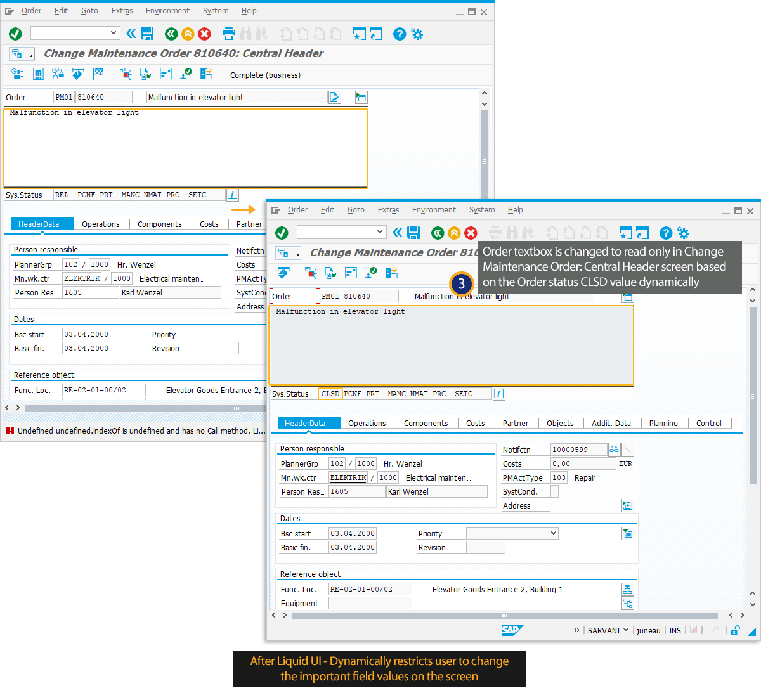
Task: Switch to Operations tab in front window
Action: (367, 423)
